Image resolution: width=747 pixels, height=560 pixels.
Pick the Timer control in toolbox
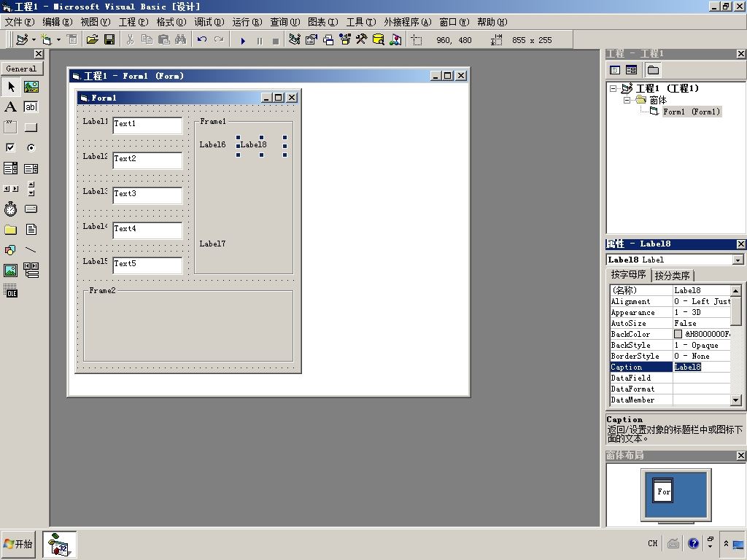10,209
